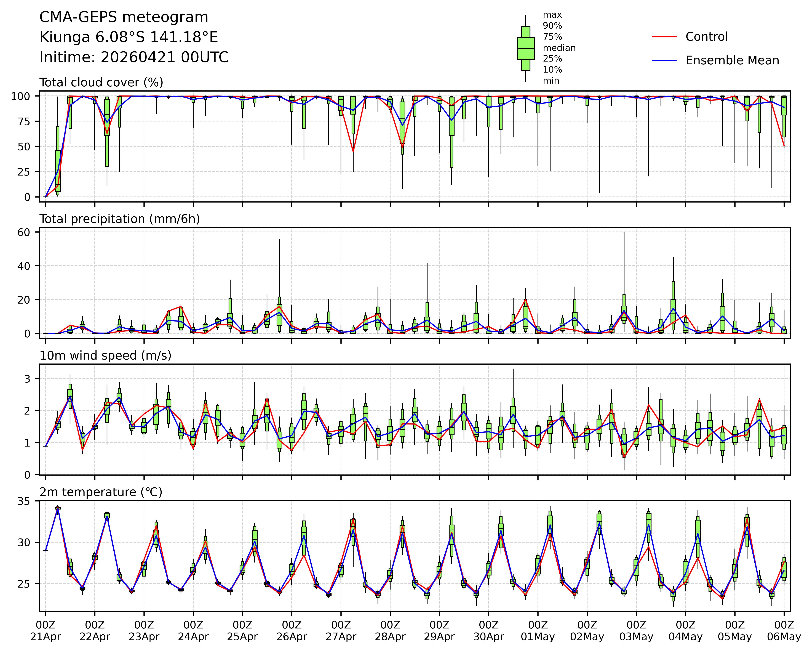Click the 2m temperature panel title
The image size is (812, 653).
coord(101,492)
